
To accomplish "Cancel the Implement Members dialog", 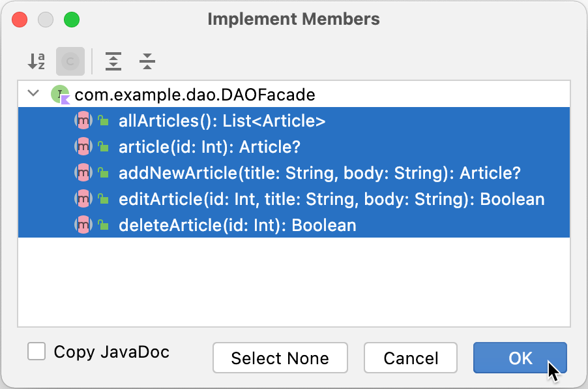I will (411, 358).
